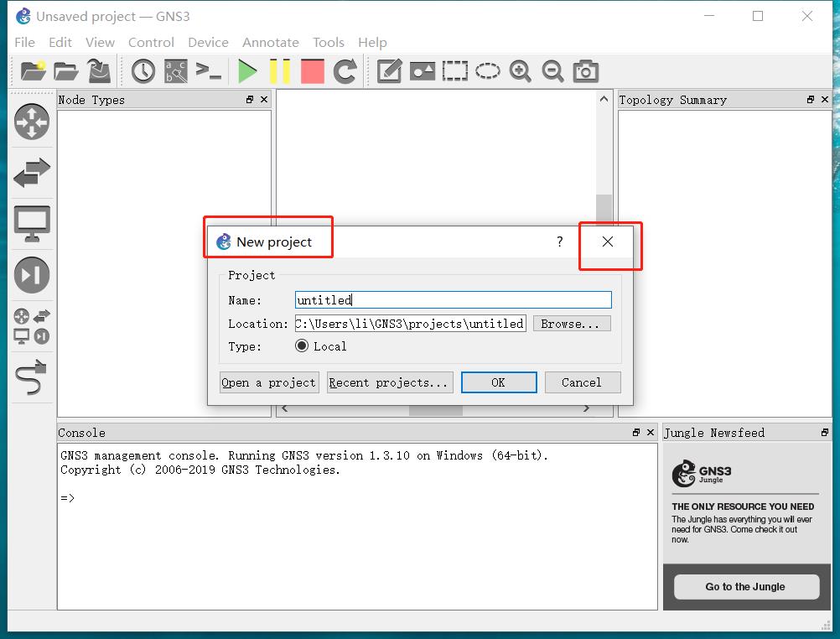Open the Tools menu
Viewport: 840px width, 639px height.
coord(329,43)
